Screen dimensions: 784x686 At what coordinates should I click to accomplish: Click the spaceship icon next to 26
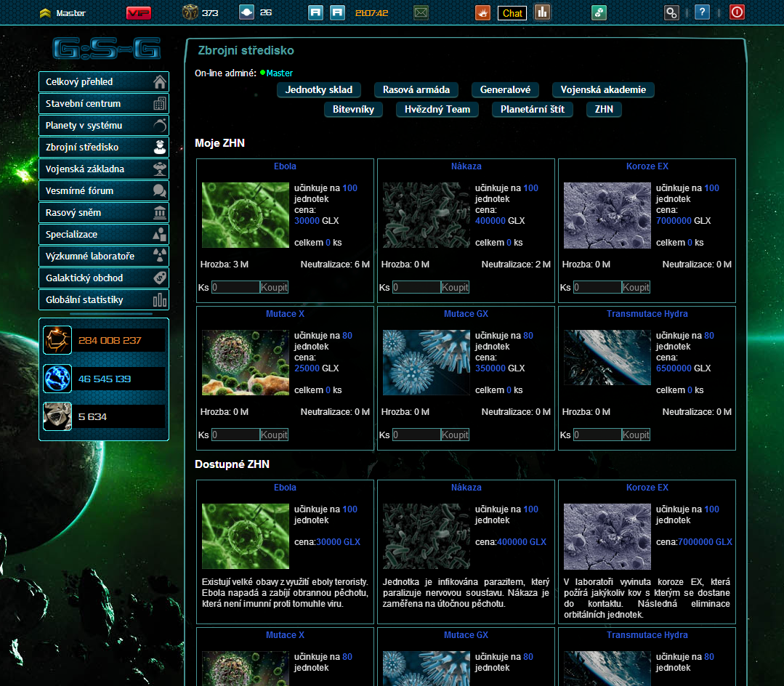(246, 12)
